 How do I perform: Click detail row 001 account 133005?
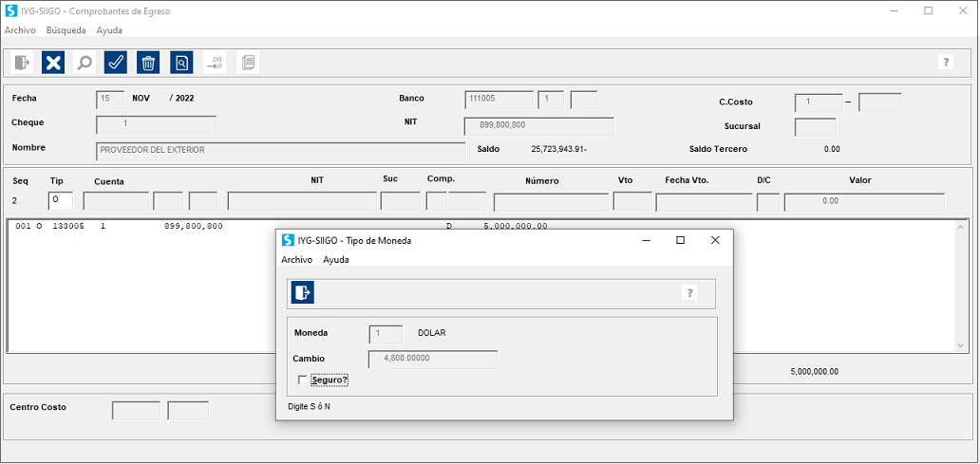281,226
